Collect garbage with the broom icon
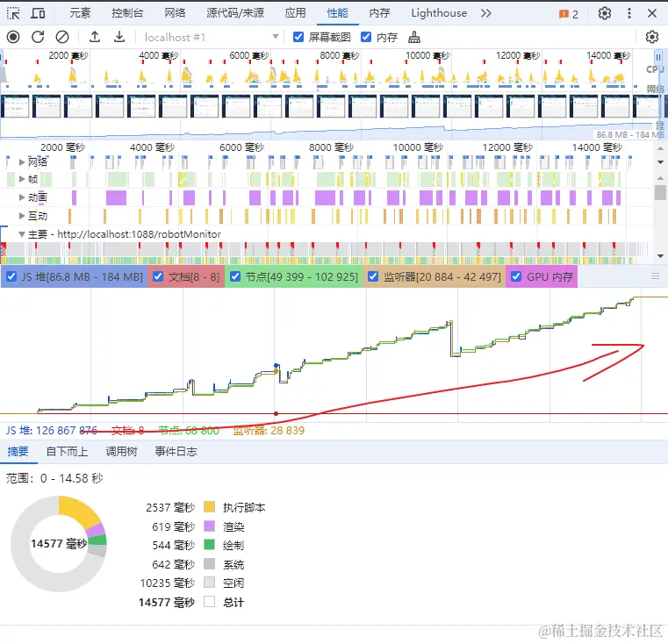Image resolution: width=668 pixels, height=644 pixels. (414, 38)
